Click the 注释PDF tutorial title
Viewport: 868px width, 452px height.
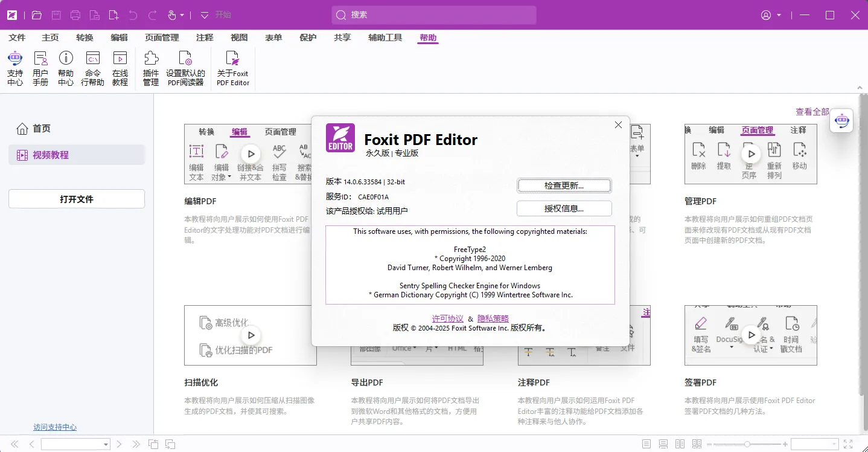click(534, 383)
